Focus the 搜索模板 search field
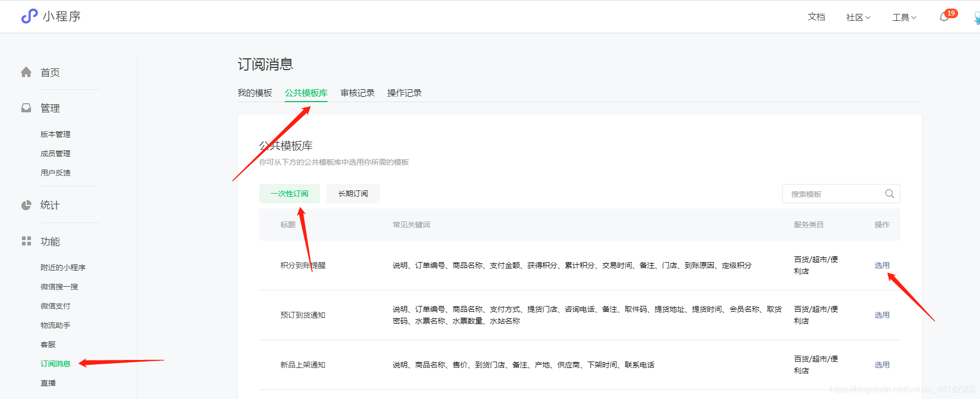 click(841, 194)
